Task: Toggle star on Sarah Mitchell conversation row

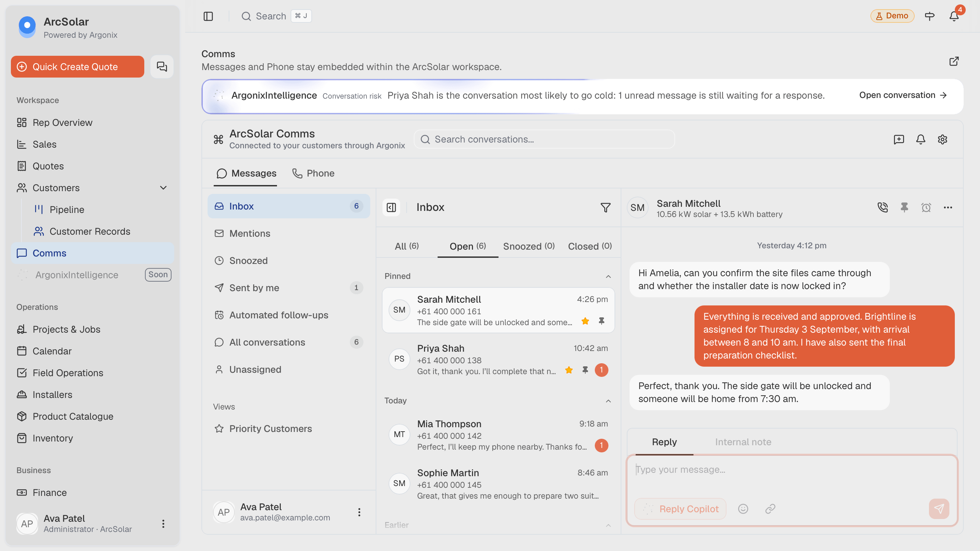Action: [585, 321]
